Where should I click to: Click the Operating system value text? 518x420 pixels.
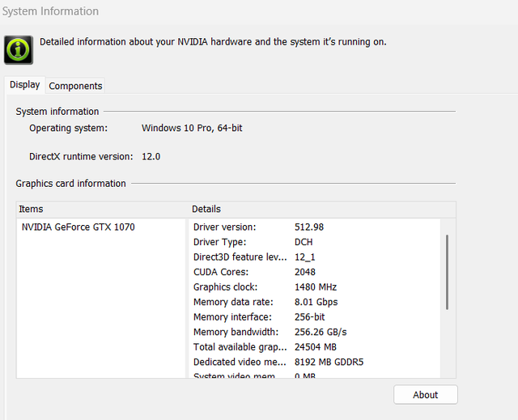192,129
